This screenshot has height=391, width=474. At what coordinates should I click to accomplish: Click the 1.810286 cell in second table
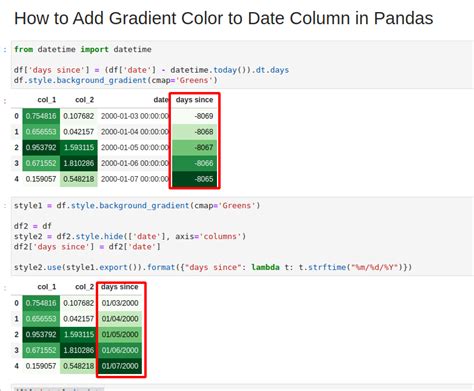tap(79, 350)
